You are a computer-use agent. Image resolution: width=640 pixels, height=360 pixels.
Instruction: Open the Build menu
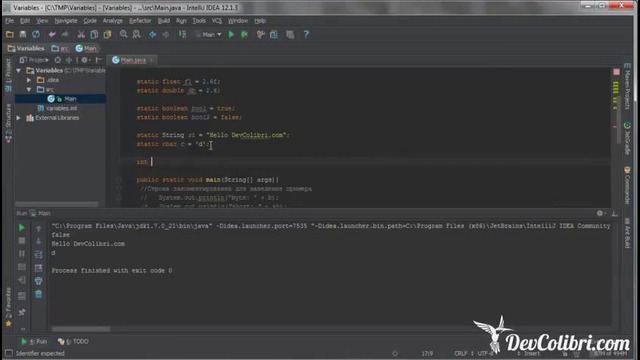pos(164,21)
